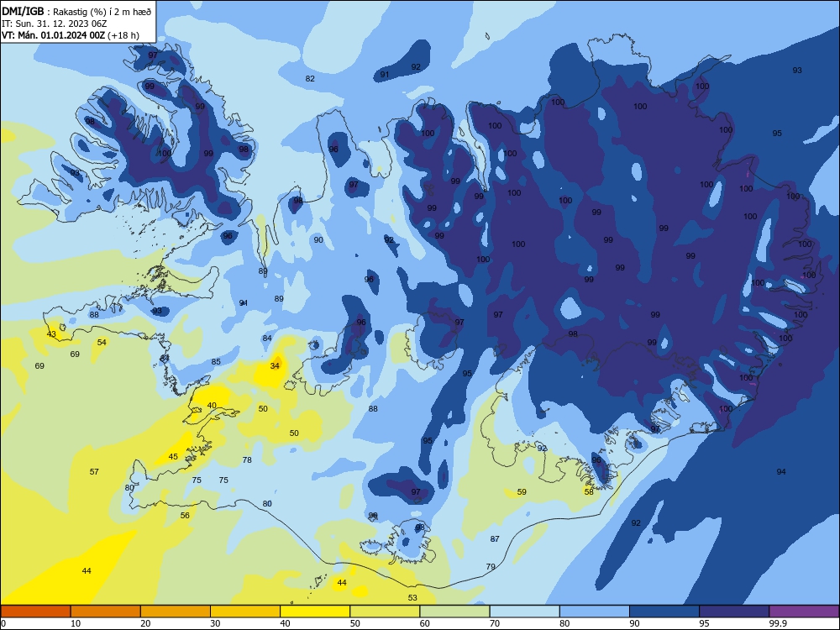Screen dimensions: 840x630
Task: Select the orange 10–20 legend swatch
Action: 106,612
